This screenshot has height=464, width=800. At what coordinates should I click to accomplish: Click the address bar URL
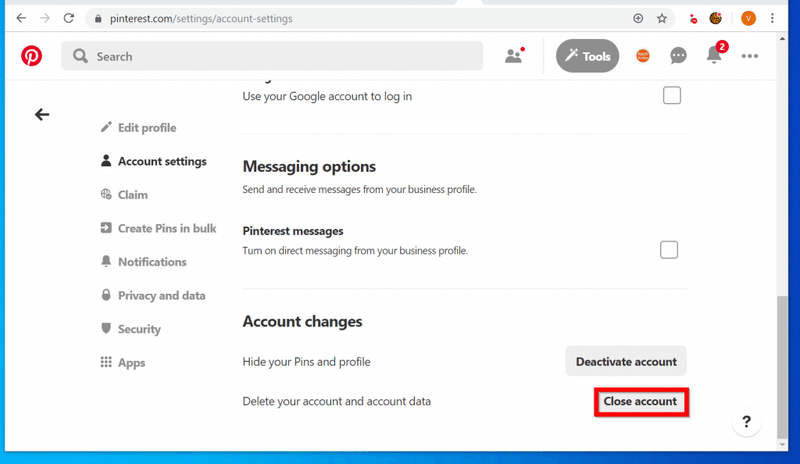pos(201,18)
